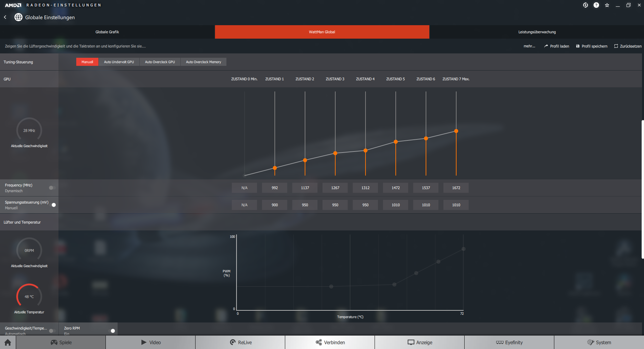Open the update notifications icon in the title bar
This screenshot has height=349, width=644.
point(586,5)
